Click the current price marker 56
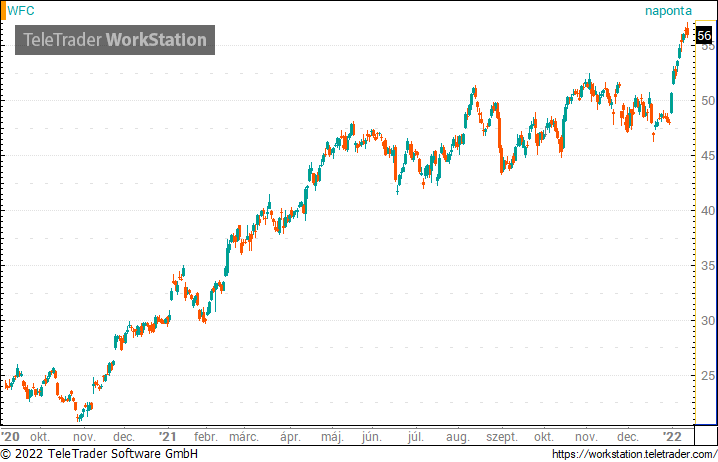The height and width of the screenshot is (462, 718). 704,35
